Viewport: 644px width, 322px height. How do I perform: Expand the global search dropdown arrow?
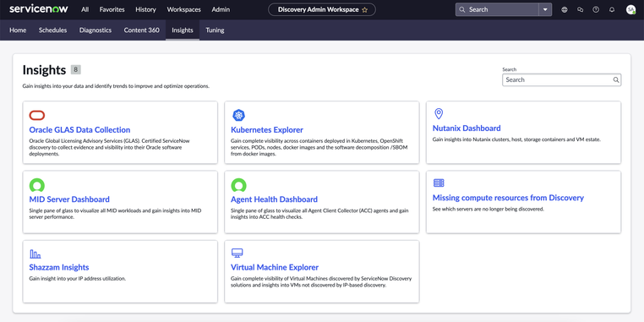tap(545, 9)
